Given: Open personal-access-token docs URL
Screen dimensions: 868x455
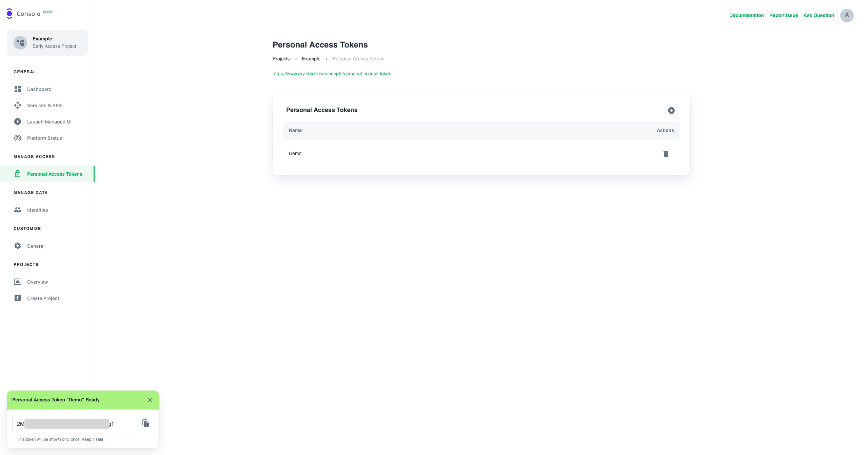Looking at the screenshot, I should [x=332, y=74].
